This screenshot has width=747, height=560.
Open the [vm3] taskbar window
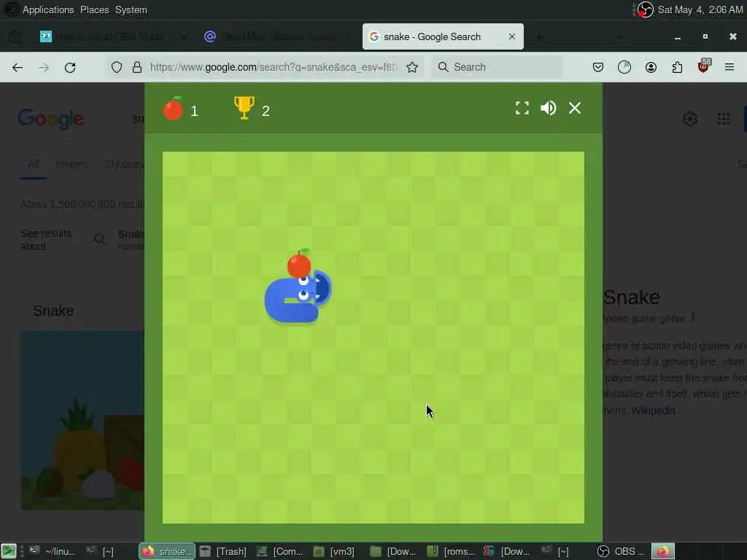335,551
